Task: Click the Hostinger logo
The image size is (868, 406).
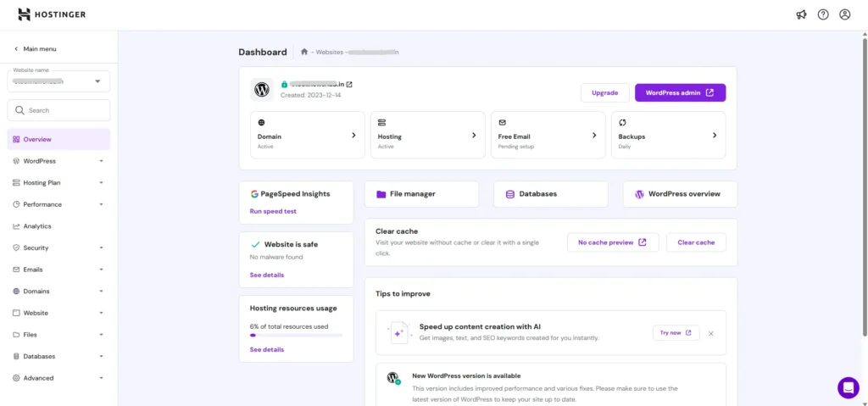Action: click(x=52, y=14)
